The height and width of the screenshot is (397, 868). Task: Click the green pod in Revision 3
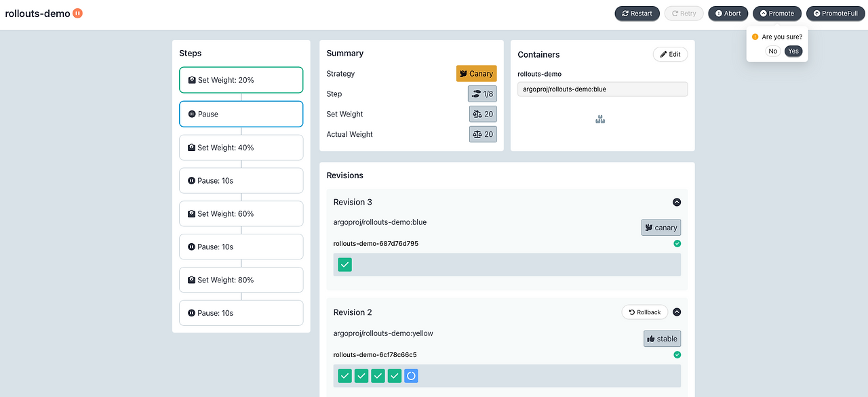coord(345,265)
